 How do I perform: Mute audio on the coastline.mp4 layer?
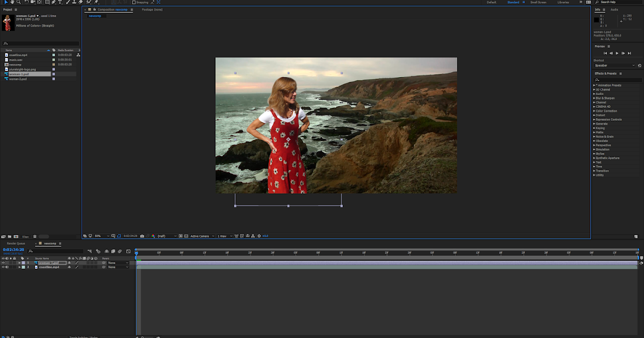pos(8,267)
